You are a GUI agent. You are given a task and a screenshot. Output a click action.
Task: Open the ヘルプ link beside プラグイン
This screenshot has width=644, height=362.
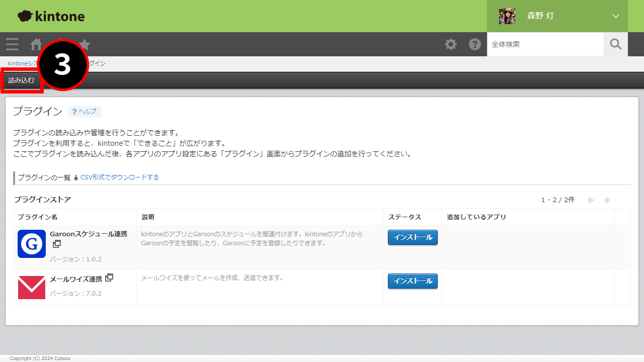(85, 112)
